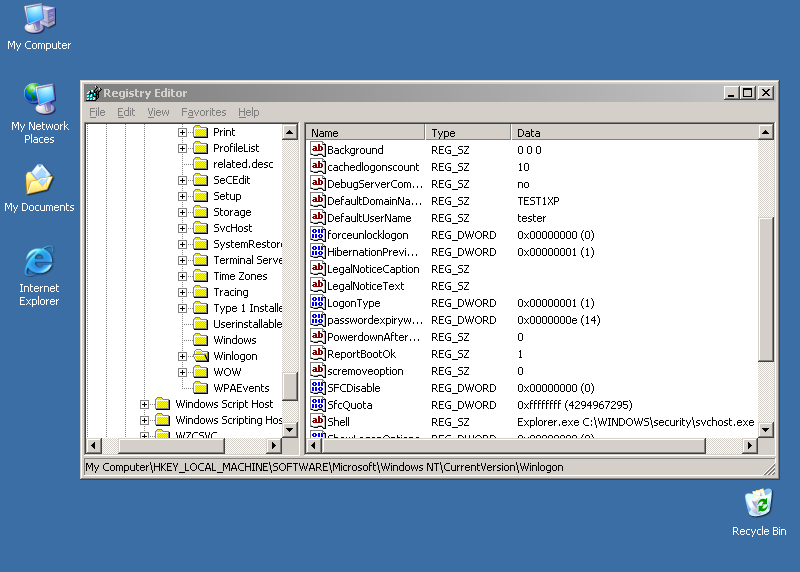Click the SvcHost key folder icon
Image resolution: width=800 pixels, height=572 pixels.
click(201, 228)
